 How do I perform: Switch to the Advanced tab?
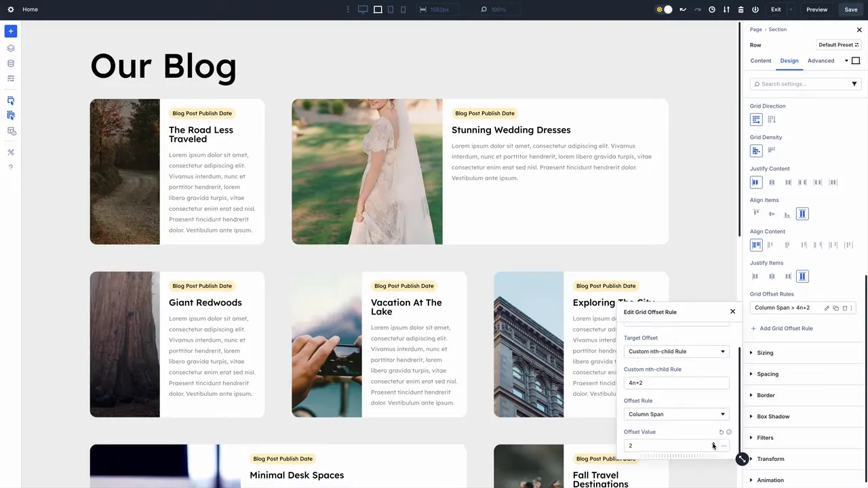(x=821, y=61)
